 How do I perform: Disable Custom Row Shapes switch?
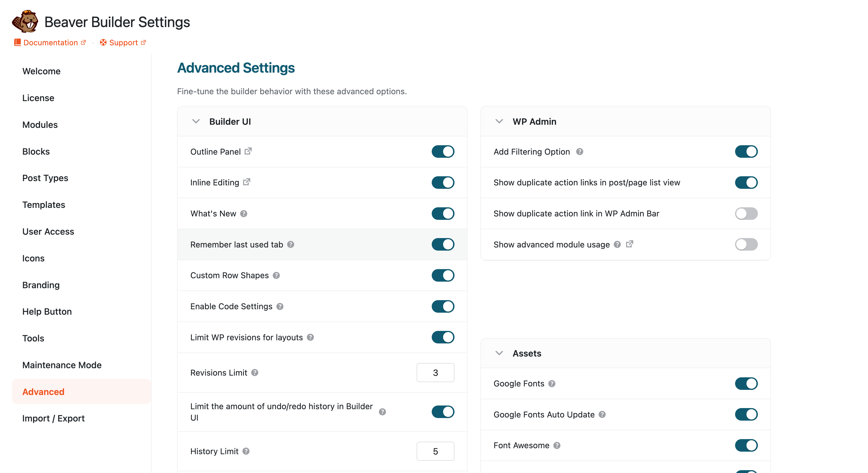pos(443,275)
